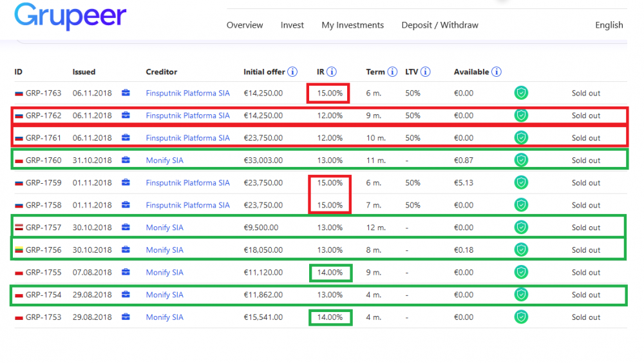This screenshot has width=644, height=363.
Task: Click briefcase icon in GRP-1763 row
Action: 126,93
